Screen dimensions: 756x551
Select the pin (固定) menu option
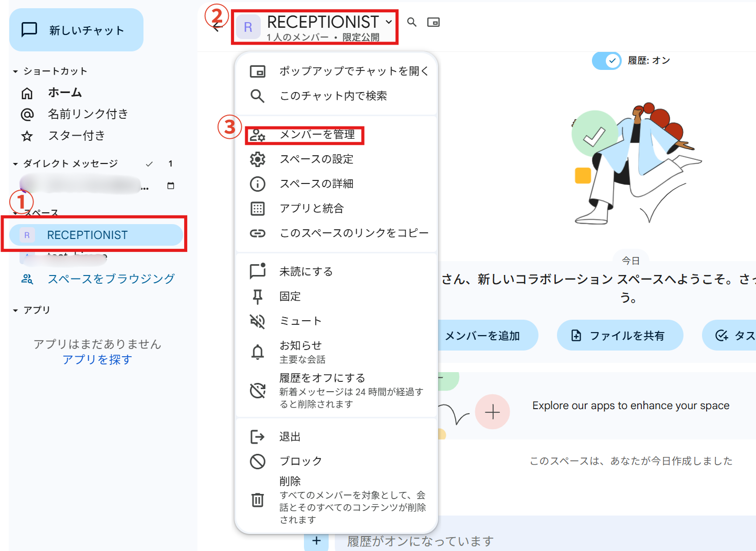pyautogui.click(x=290, y=296)
